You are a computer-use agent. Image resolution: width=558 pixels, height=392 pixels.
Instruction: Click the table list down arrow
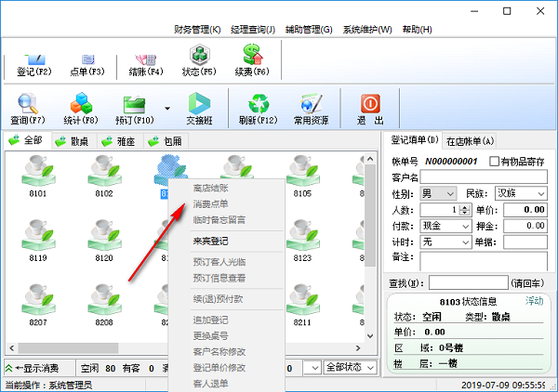pyautogui.click(x=370, y=336)
